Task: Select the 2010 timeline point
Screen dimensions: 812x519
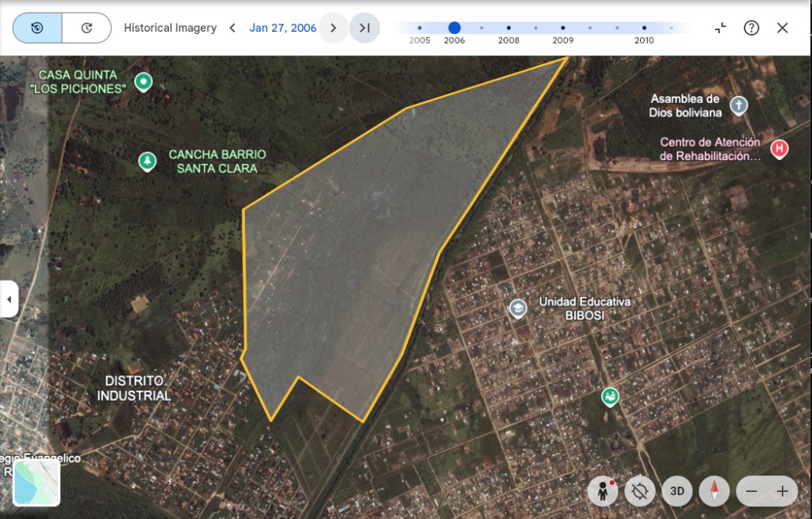Action: click(644, 28)
